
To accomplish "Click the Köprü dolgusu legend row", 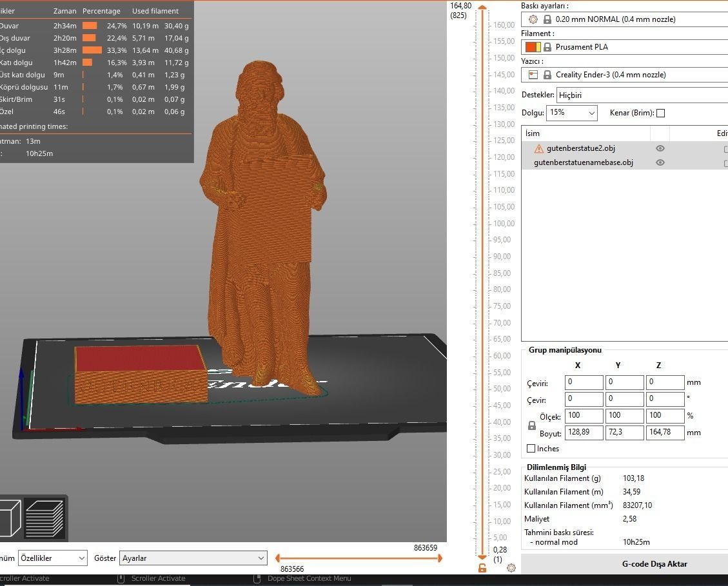I will (95, 87).
